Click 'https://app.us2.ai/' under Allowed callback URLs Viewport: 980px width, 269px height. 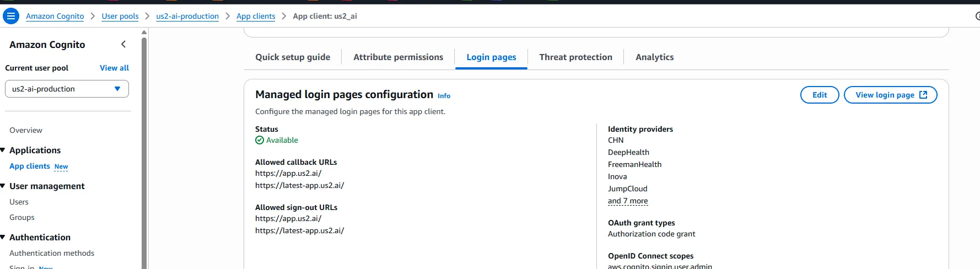[288, 173]
